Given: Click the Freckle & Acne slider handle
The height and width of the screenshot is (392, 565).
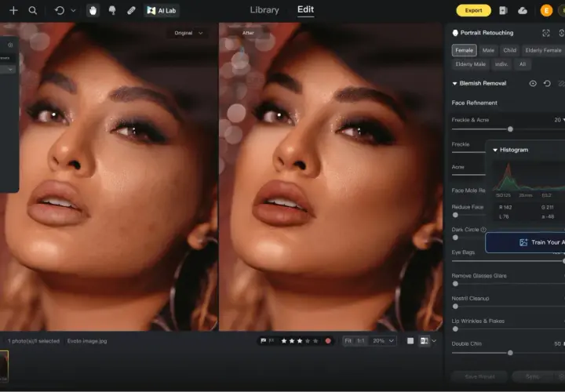Looking at the screenshot, I should tap(510, 129).
